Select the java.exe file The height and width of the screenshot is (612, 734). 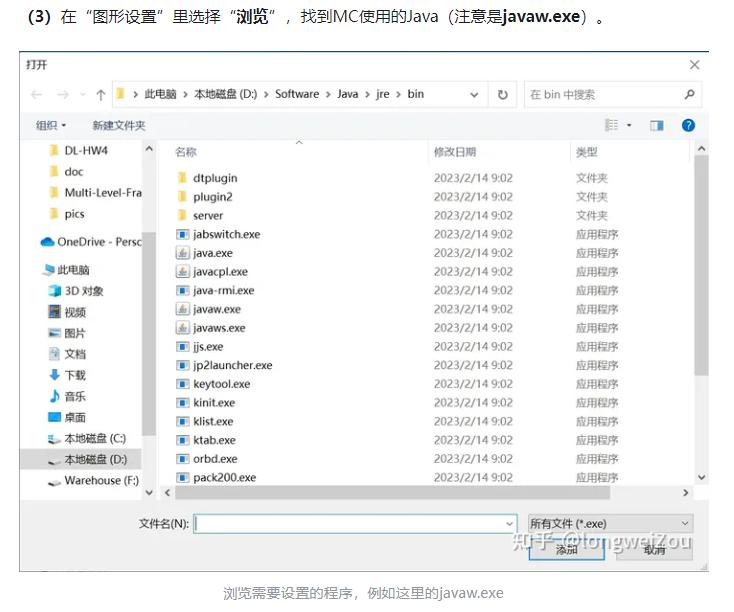pyautogui.click(x=212, y=253)
